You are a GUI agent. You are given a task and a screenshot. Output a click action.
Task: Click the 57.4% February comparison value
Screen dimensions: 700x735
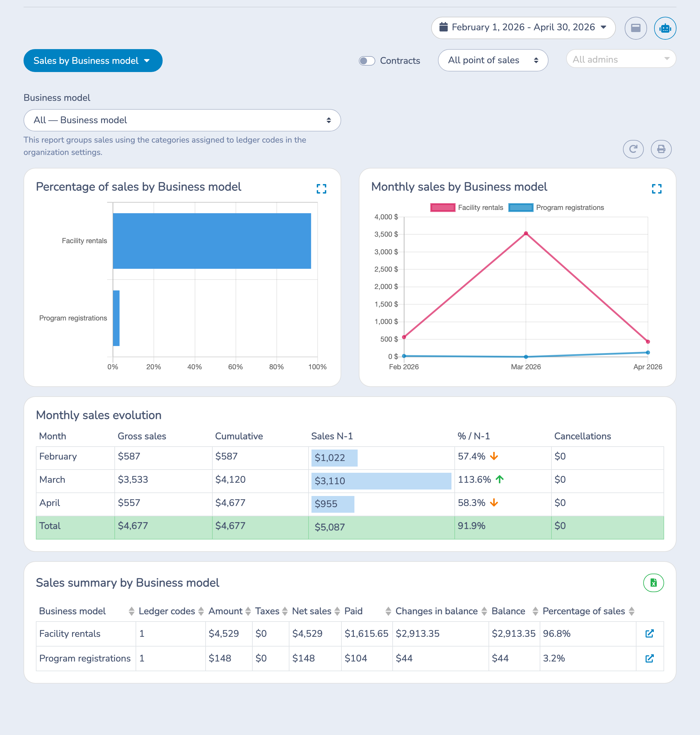472,457
